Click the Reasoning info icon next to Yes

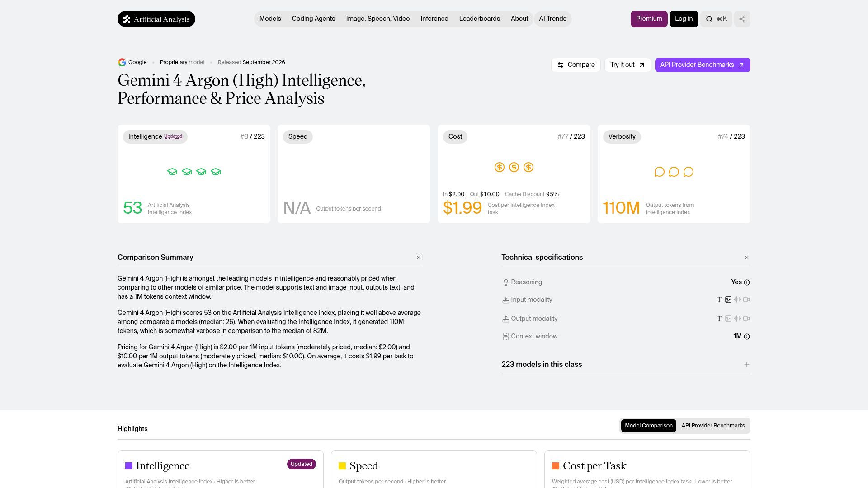(747, 282)
